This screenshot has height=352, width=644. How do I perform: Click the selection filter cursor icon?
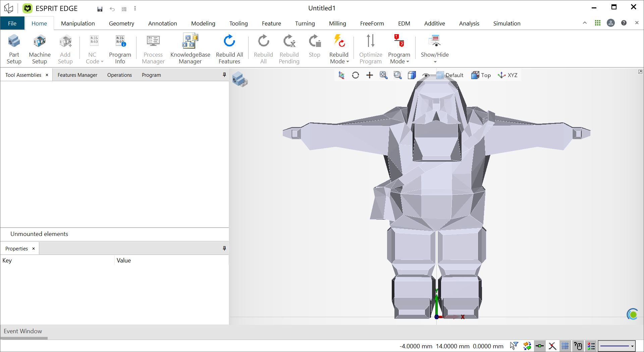(514, 346)
